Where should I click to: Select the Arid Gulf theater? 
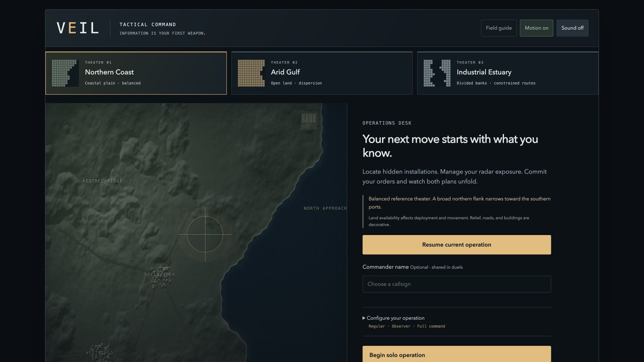322,73
